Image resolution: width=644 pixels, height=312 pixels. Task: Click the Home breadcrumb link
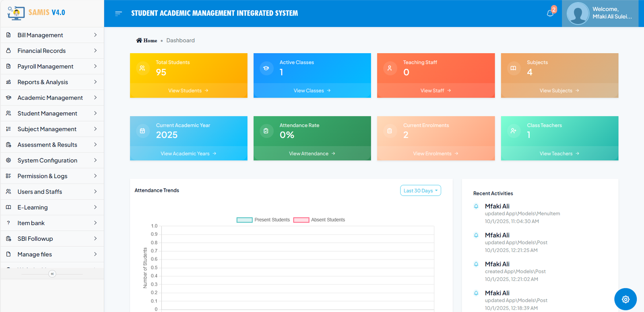click(147, 41)
